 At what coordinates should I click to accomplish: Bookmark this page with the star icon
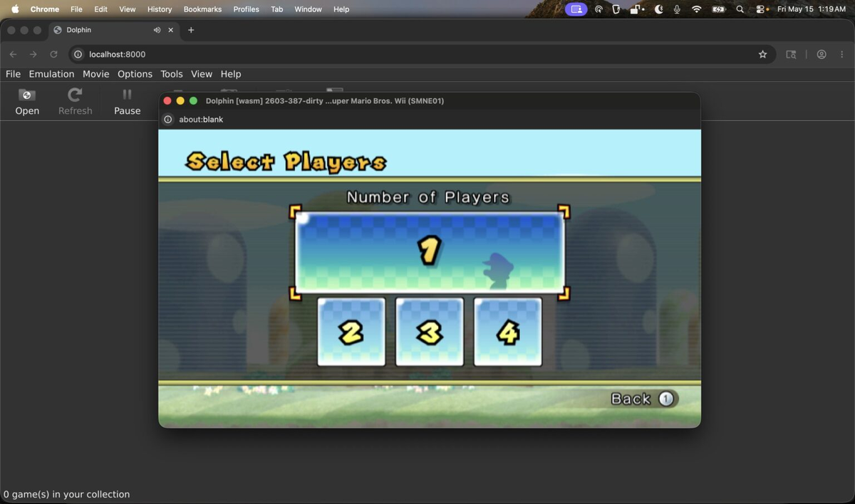(x=762, y=54)
